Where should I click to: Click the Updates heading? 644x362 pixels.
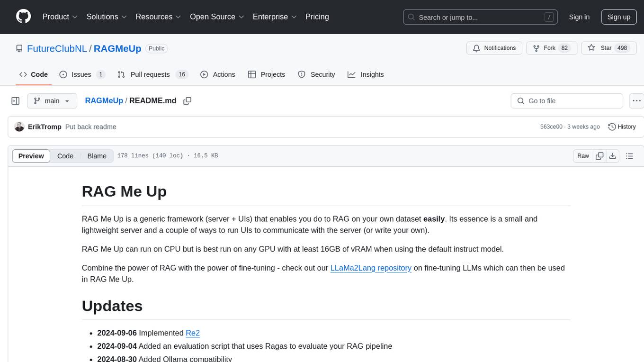tap(112, 306)
